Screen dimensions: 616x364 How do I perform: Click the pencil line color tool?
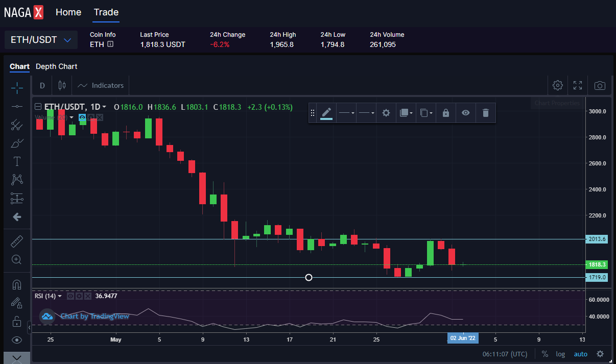(326, 113)
